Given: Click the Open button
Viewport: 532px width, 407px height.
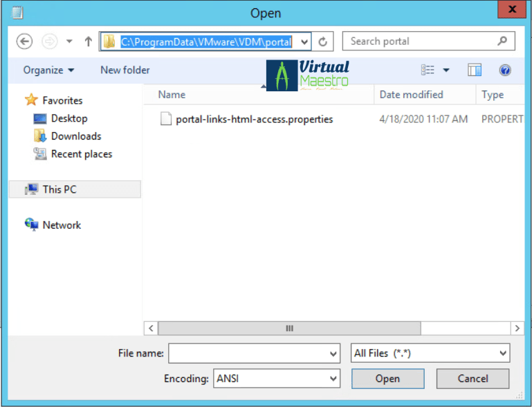Looking at the screenshot, I should (x=387, y=379).
